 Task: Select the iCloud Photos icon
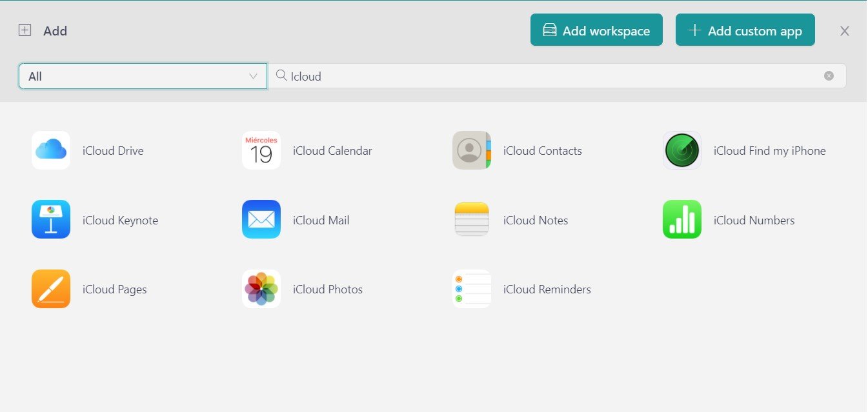pos(261,289)
